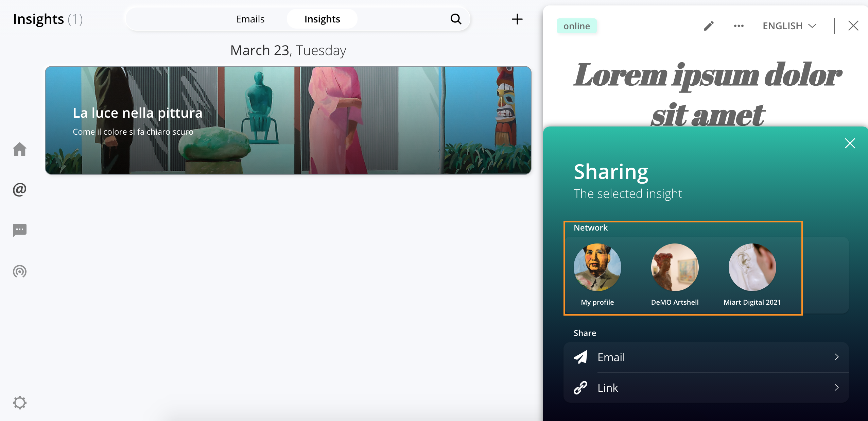Image resolution: width=868 pixels, height=421 pixels.
Task: Open the @ emails sidebar icon
Action: point(20,189)
